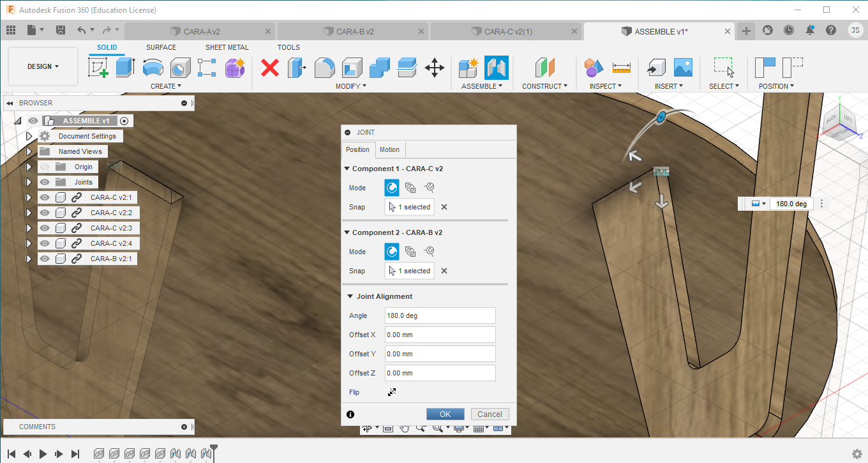Open the notifications bell icon
868x463 pixels.
click(x=810, y=30)
